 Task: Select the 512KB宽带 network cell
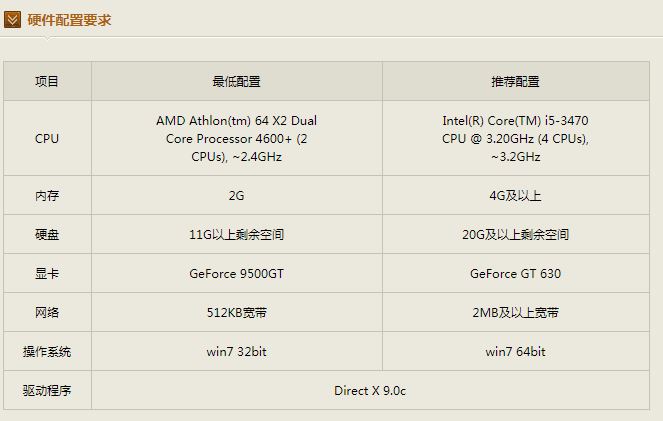coord(236,313)
